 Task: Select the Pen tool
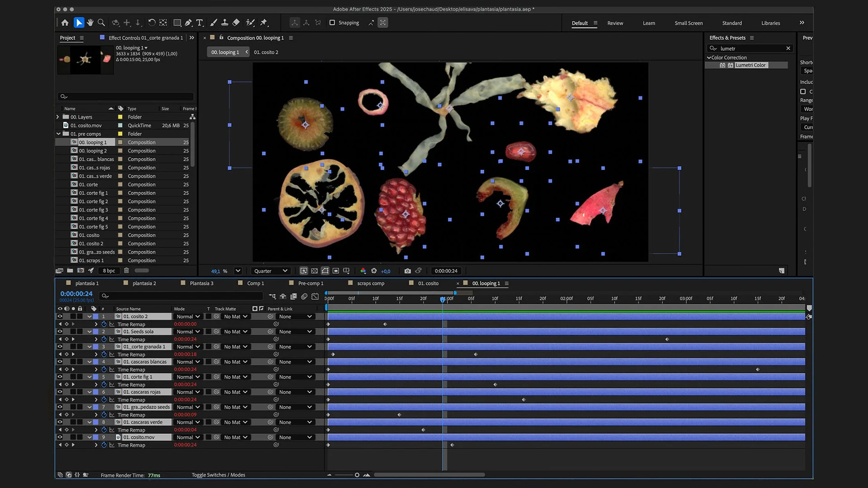click(188, 23)
